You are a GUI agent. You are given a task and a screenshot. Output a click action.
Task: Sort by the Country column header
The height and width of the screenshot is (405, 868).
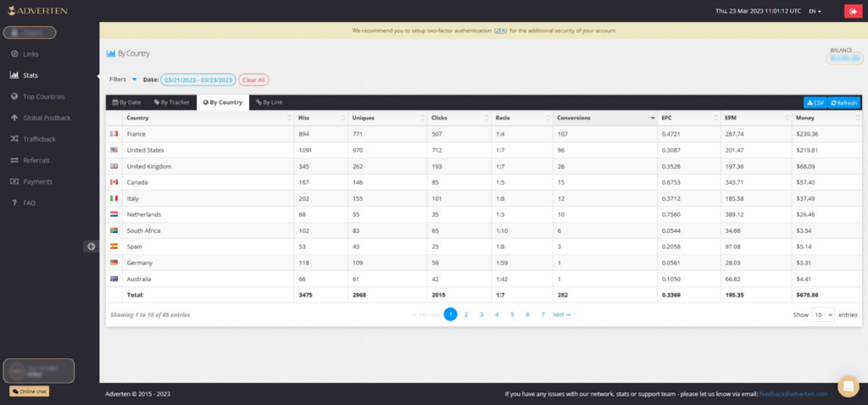pos(209,118)
